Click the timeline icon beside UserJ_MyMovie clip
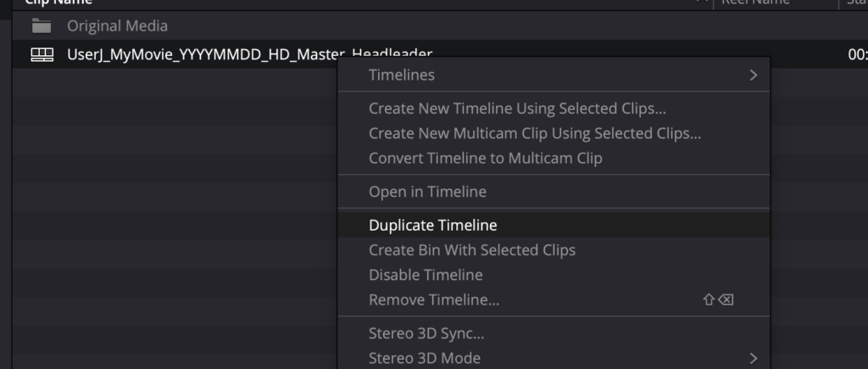Viewport: 868px width, 369px height. (42, 54)
